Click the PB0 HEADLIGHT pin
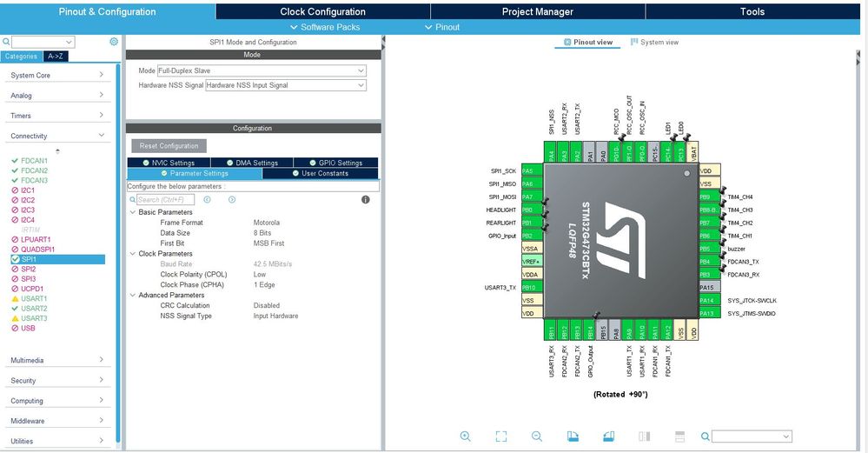The image size is (868, 453). [x=532, y=210]
